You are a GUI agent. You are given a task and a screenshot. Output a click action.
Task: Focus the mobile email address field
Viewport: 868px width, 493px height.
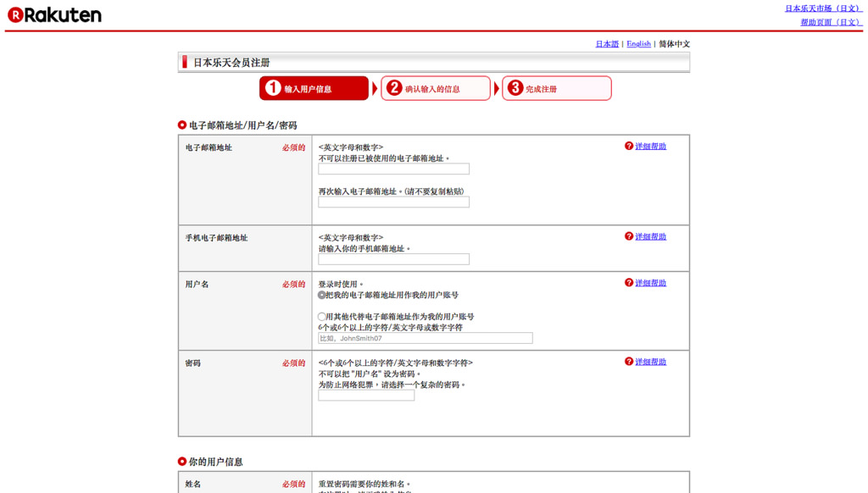click(x=393, y=259)
